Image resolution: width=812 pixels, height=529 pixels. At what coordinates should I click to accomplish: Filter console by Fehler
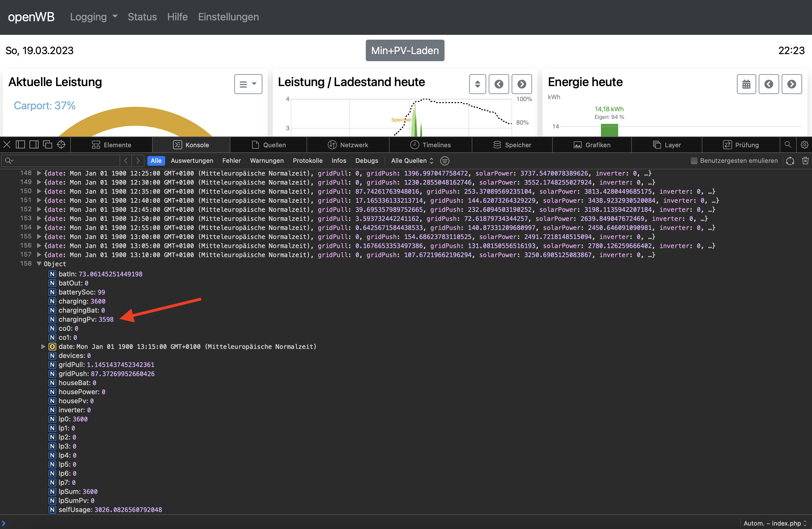coord(231,161)
